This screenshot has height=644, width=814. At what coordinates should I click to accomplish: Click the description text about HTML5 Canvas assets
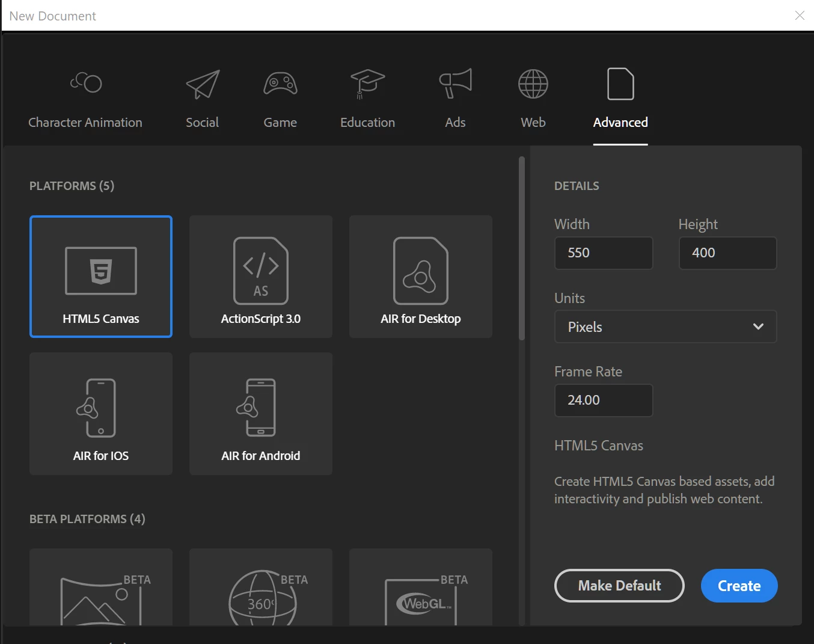pos(664,490)
